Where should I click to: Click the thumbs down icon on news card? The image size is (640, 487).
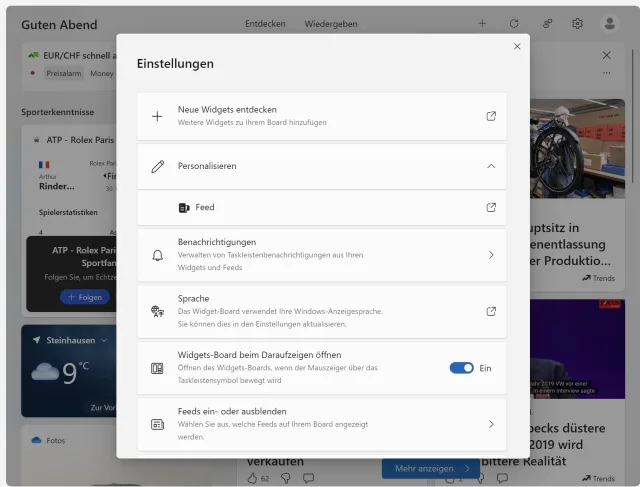coord(285,478)
